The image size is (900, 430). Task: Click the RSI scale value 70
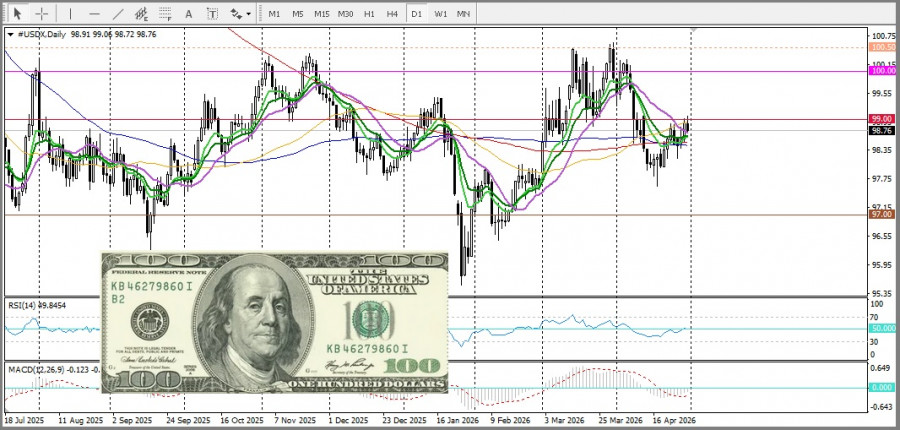tap(875, 317)
